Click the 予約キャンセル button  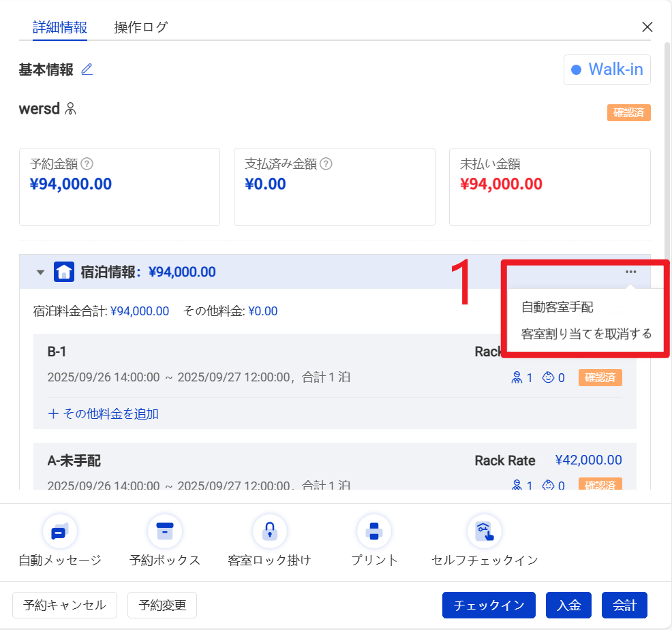65,605
